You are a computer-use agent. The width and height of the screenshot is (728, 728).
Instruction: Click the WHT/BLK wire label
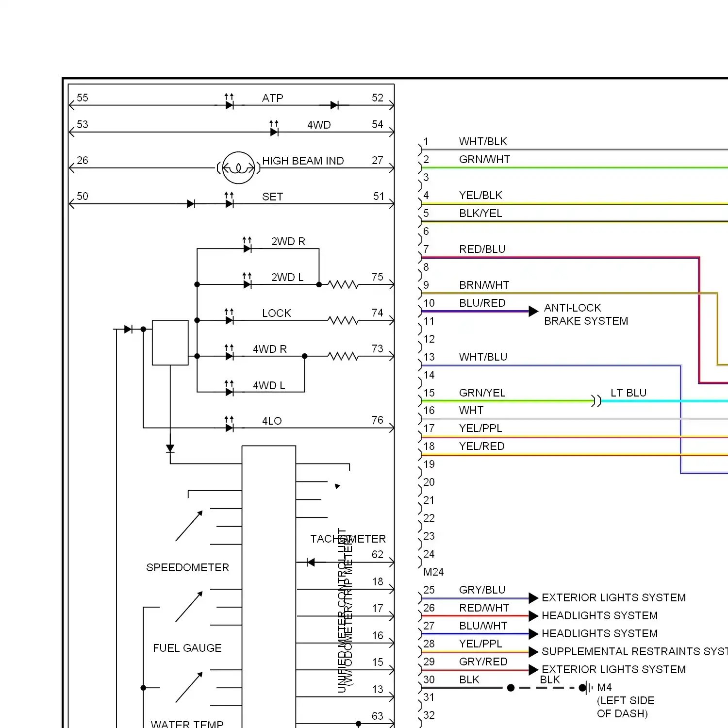pos(483,141)
